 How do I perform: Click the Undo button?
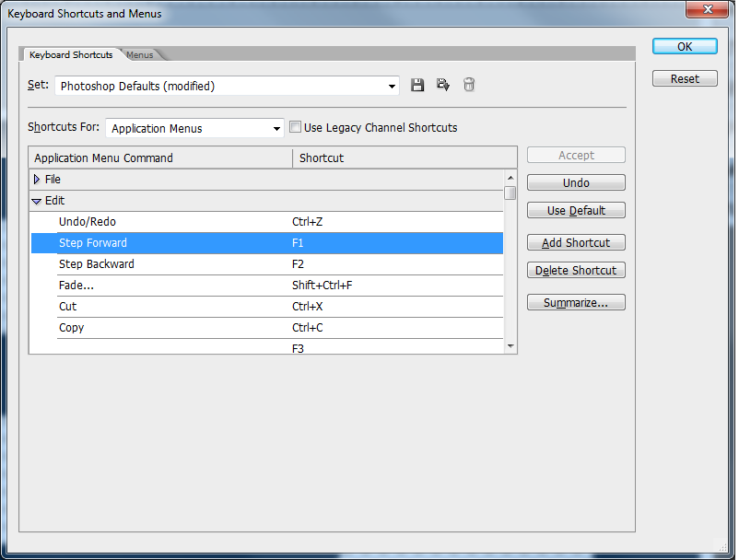coord(576,182)
